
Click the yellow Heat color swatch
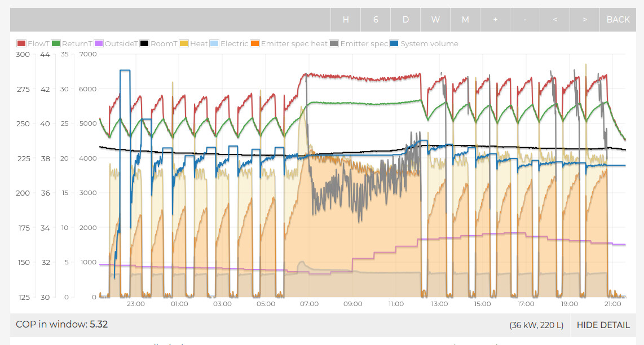click(184, 44)
